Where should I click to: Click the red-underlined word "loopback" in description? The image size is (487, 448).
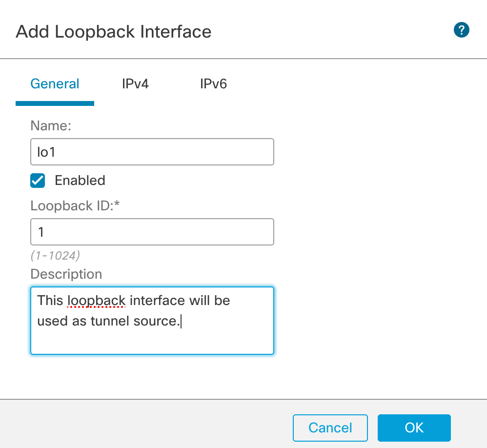point(97,301)
